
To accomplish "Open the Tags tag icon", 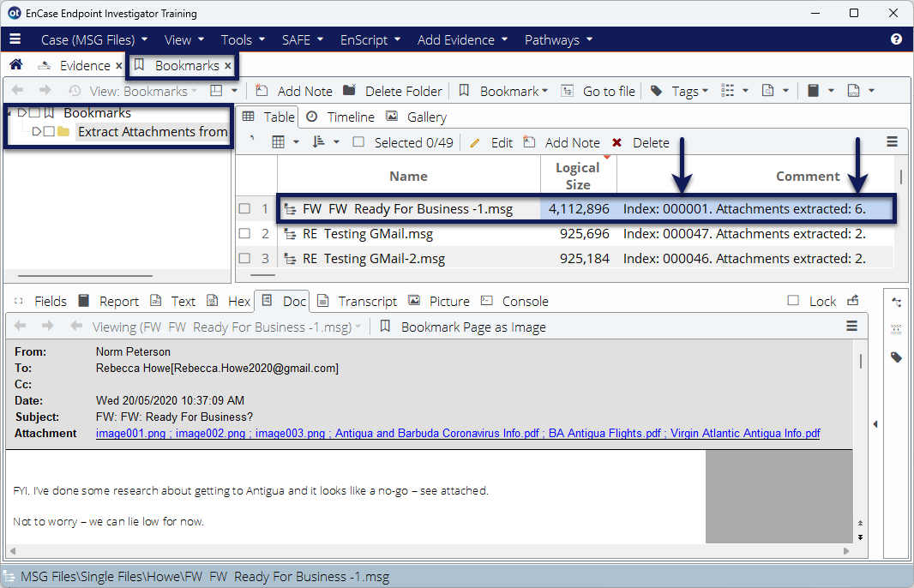I will (657, 91).
